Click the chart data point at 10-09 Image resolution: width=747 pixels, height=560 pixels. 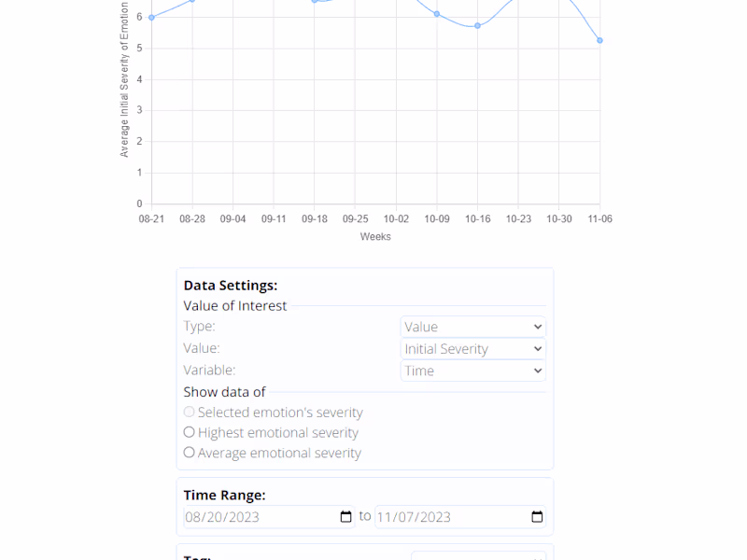(x=437, y=14)
